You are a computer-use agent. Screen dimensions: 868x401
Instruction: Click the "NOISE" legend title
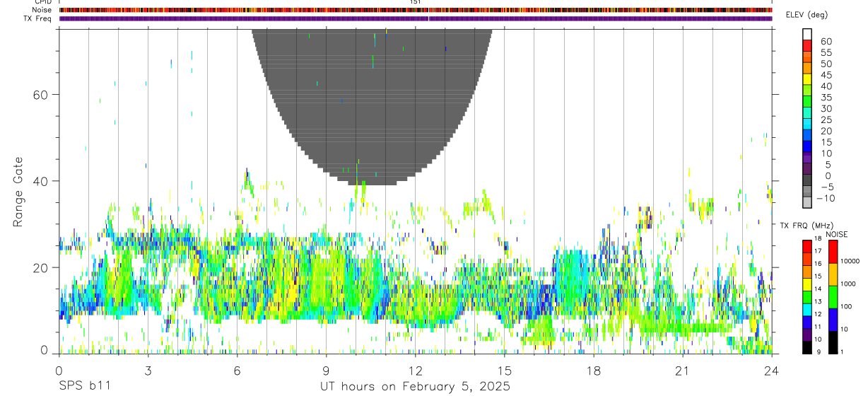(836, 234)
